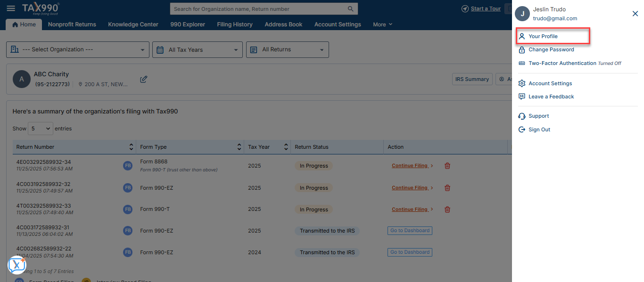Click the address 200 A ST, NEW... text
The height and width of the screenshot is (282, 644).
coord(106,84)
